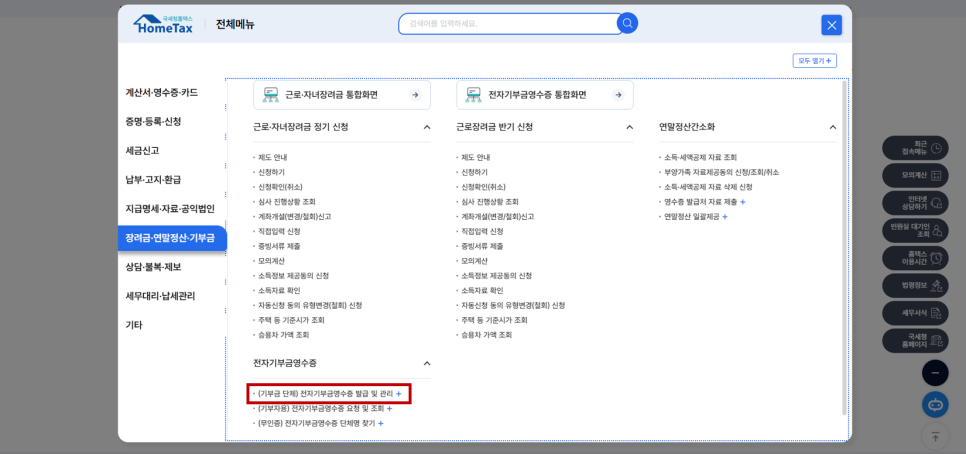Viewport: 966px width, 454px height.
Task: Open 증빙서류 제출 under 정기 신청
Action: click(279, 246)
